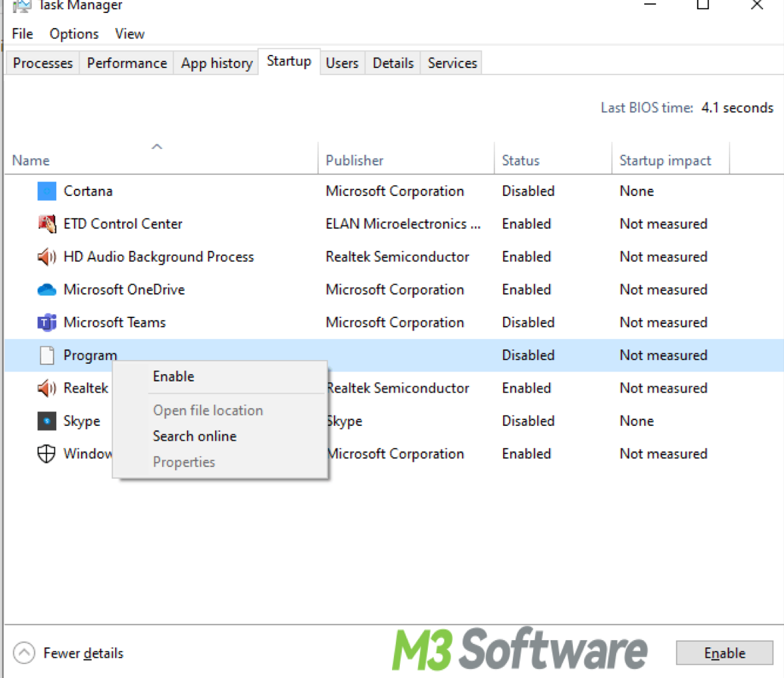This screenshot has height=678, width=784.
Task: Click the Task Manager title bar icon
Action: coord(22,6)
